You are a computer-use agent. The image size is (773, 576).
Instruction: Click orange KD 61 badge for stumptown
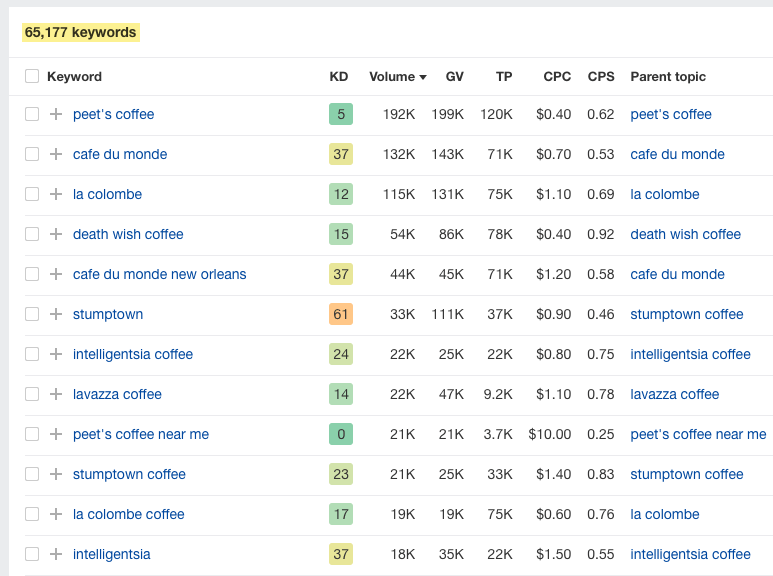pos(341,314)
